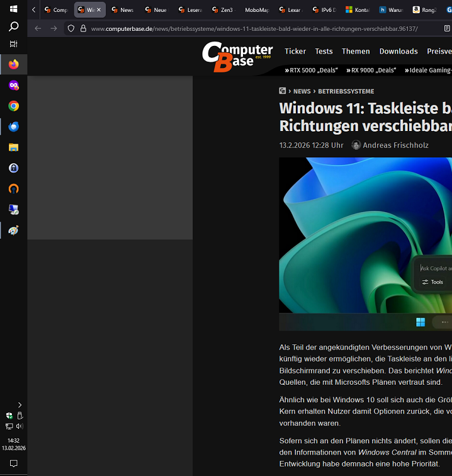
Task: Open the network status tray icon
Action: [x=9, y=426]
